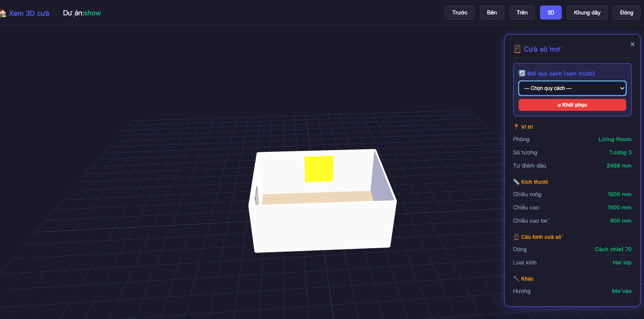
Task: Close the Cửa sổ mở panel
Action: 632,44
